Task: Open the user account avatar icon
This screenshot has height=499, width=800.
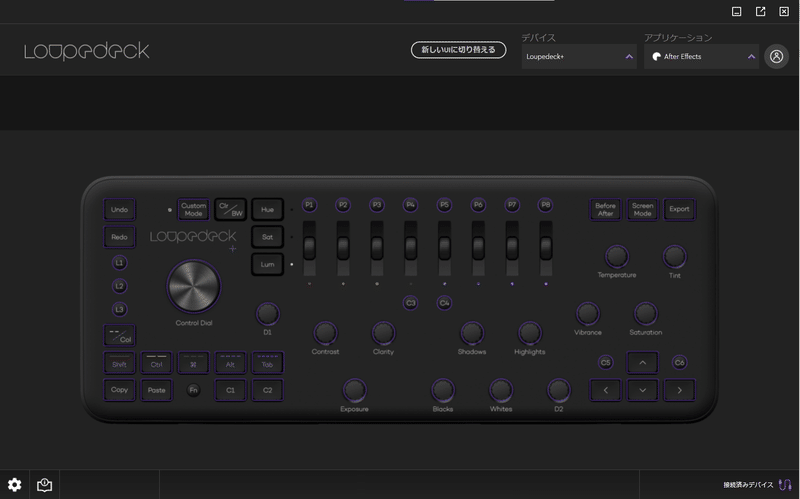Action: (x=776, y=56)
